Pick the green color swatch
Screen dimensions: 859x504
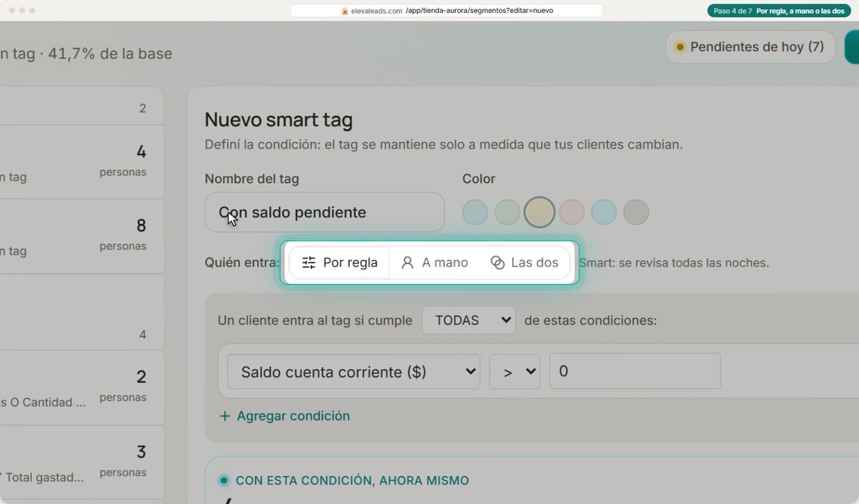pyautogui.click(x=507, y=212)
